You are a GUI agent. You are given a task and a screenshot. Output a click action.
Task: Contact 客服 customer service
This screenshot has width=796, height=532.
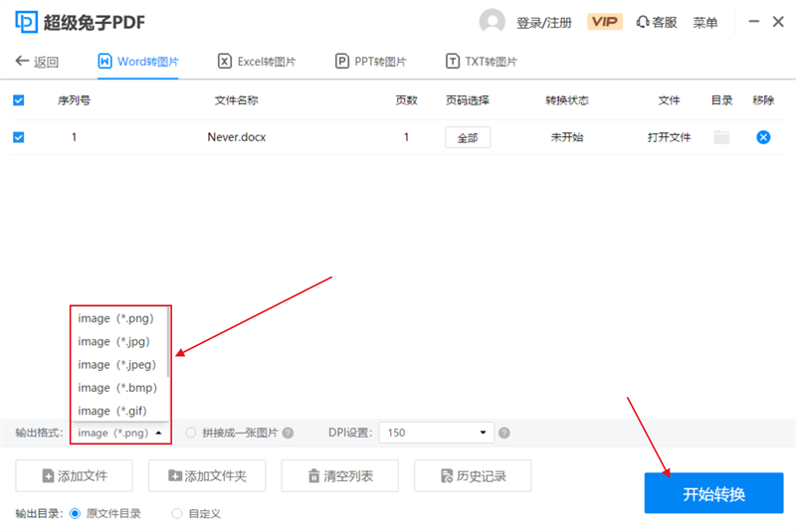657,22
